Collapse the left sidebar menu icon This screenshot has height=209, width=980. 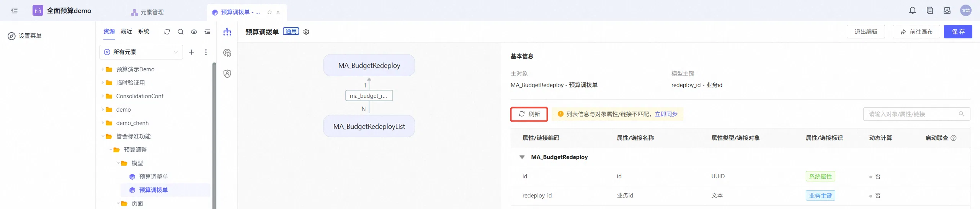click(x=14, y=10)
